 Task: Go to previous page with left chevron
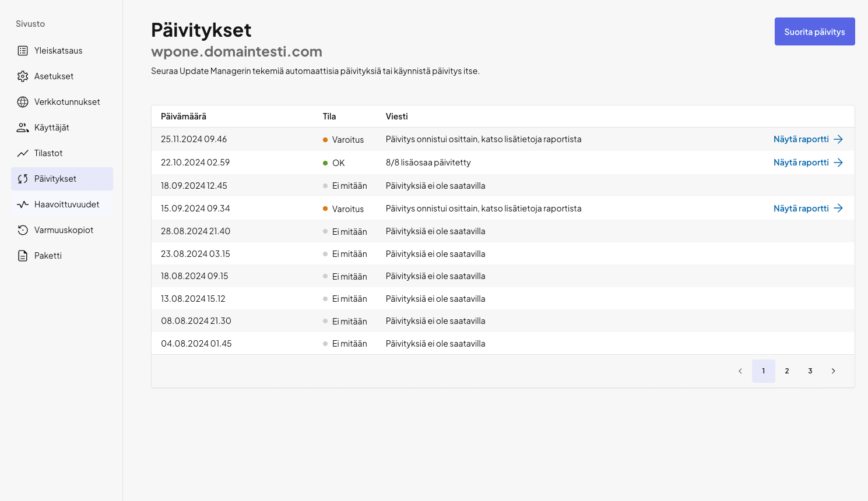(x=740, y=371)
